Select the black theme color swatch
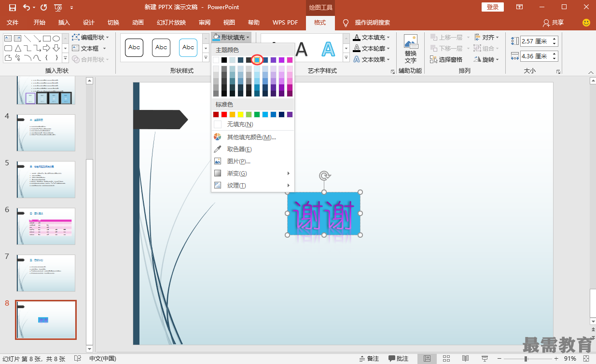Image resolution: width=596 pixels, height=364 pixels. click(x=224, y=60)
